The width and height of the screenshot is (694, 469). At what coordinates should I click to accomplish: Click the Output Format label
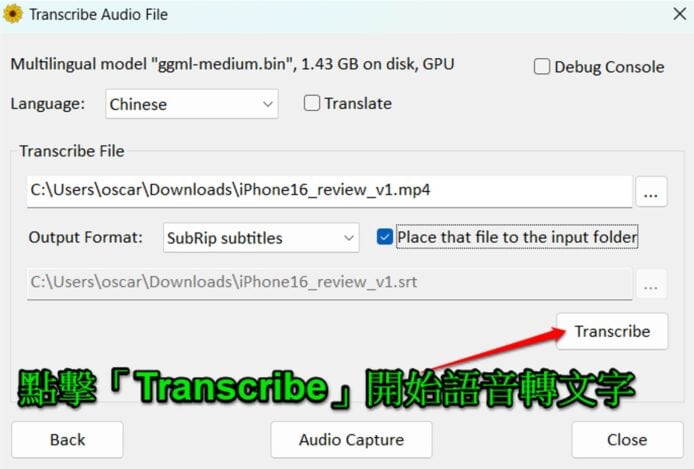pyautogui.click(x=85, y=238)
